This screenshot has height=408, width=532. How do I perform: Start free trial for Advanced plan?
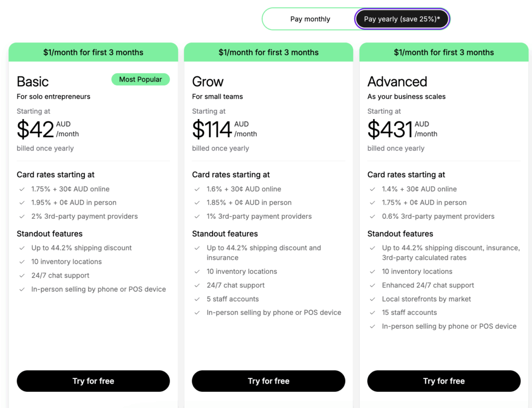pyautogui.click(x=444, y=381)
